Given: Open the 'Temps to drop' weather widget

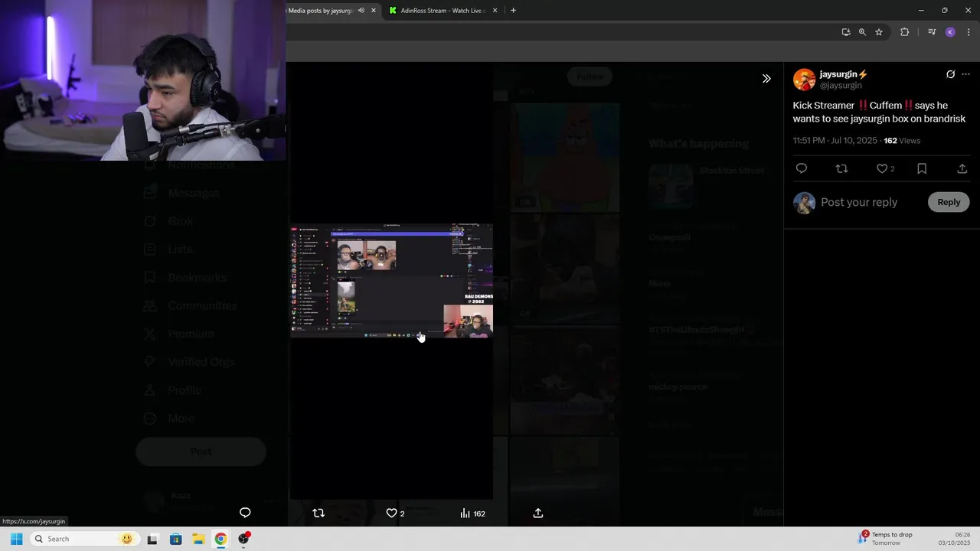Looking at the screenshot, I should 886,539.
